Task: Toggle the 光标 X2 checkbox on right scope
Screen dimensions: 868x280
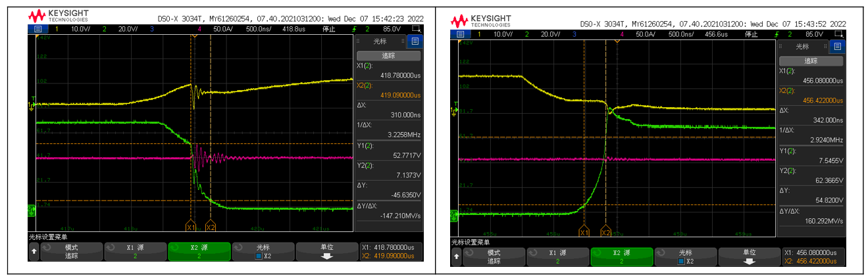Action: pyautogui.click(x=680, y=260)
